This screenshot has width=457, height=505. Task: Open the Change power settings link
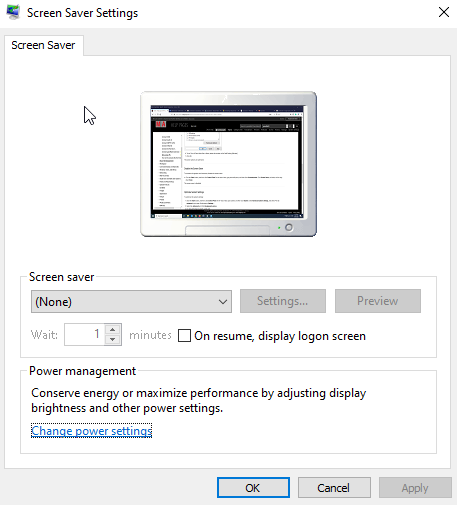click(92, 431)
